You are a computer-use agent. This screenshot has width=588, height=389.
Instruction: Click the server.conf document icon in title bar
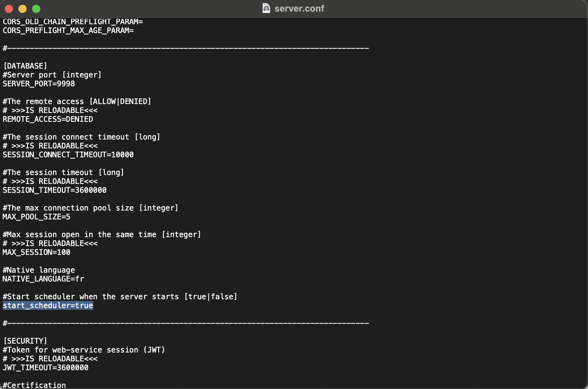tap(266, 8)
